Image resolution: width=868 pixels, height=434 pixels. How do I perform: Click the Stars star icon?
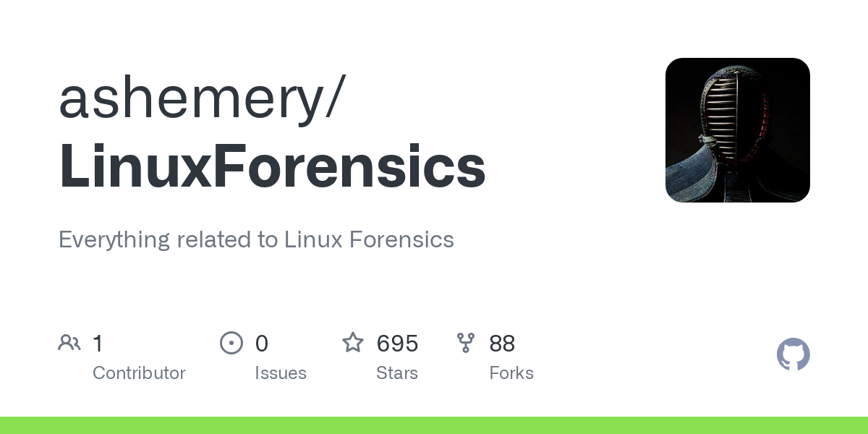[353, 343]
